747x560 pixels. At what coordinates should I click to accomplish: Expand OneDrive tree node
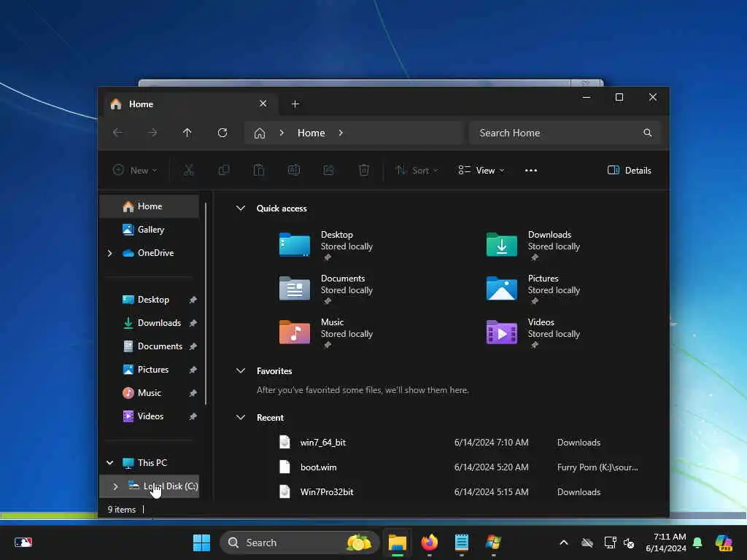coord(109,253)
